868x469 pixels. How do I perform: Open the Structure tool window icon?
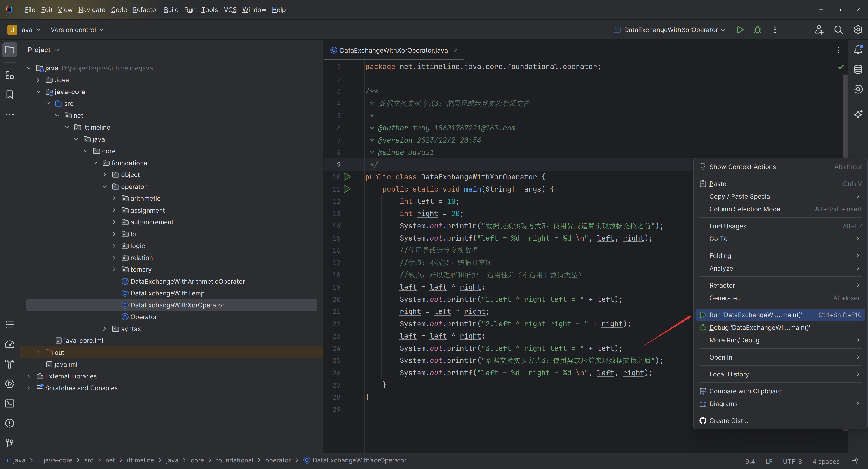(10, 75)
